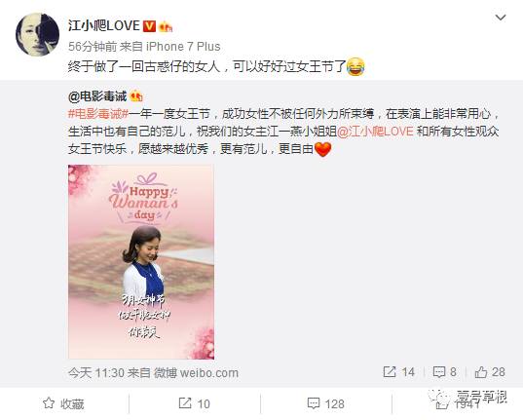Viewport: 523px width, 420px height.
Task: Click the iPhone 7 Plus source link
Action: point(183,47)
